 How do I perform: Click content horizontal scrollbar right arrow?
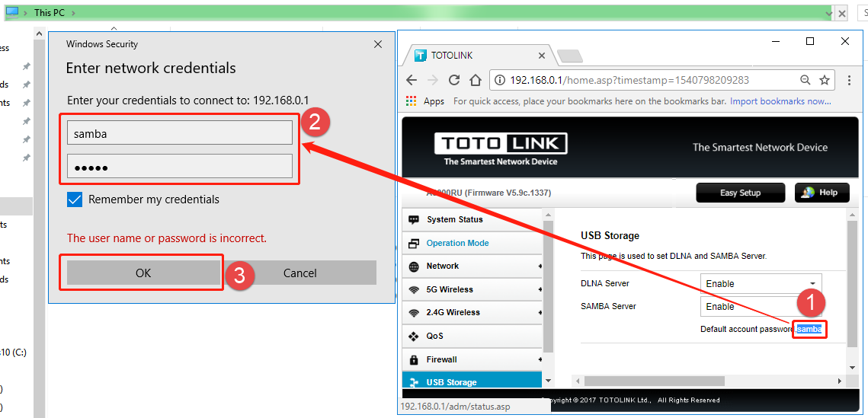(840, 381)
